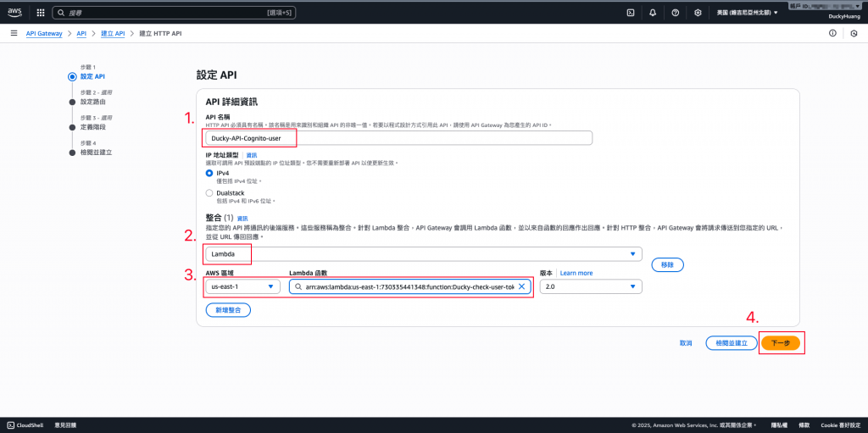Select step 3 定義階段
This screenshot has width=868, height=433.
pos(93,127)
